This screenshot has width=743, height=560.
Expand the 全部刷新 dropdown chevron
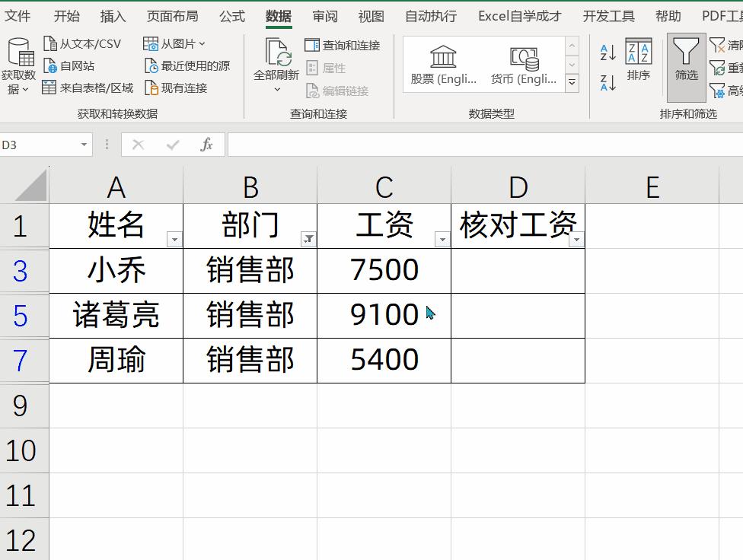(x=276, y=88)
